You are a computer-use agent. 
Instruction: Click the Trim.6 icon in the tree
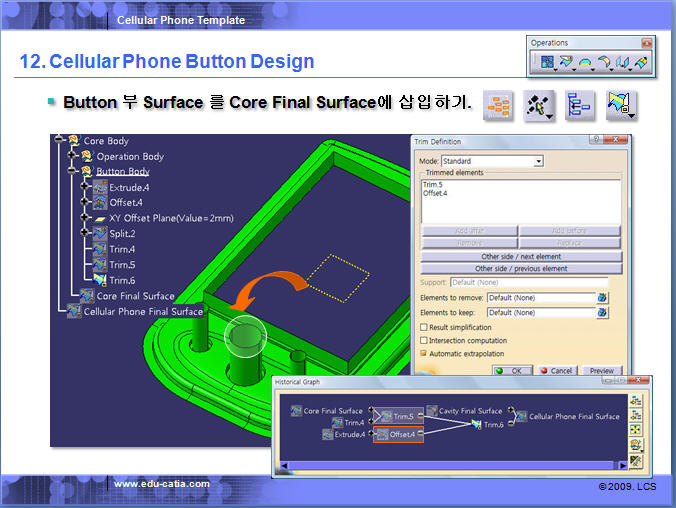pyautogui.click(x=101, y=280)
